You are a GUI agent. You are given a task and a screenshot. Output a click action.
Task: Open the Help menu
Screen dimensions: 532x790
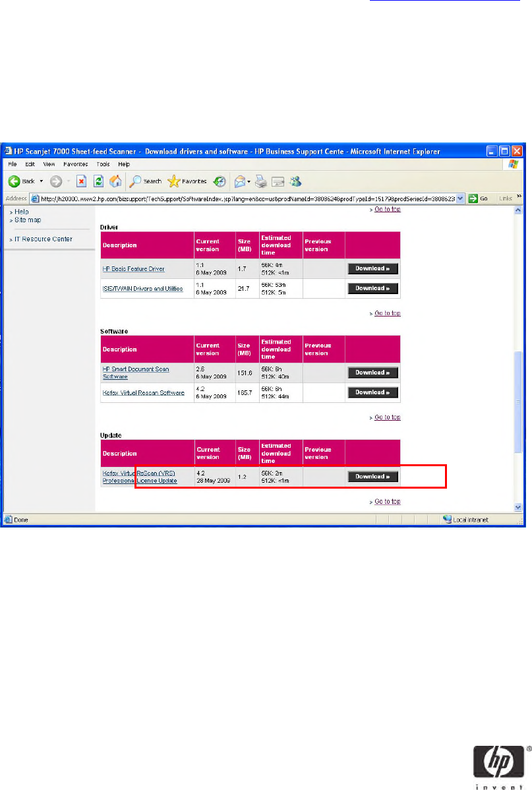[x=124, y=164]
